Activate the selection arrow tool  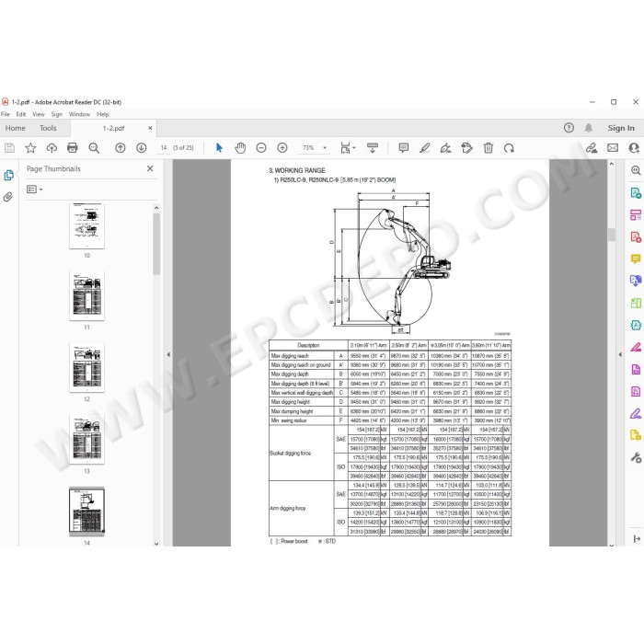point(219,148)
